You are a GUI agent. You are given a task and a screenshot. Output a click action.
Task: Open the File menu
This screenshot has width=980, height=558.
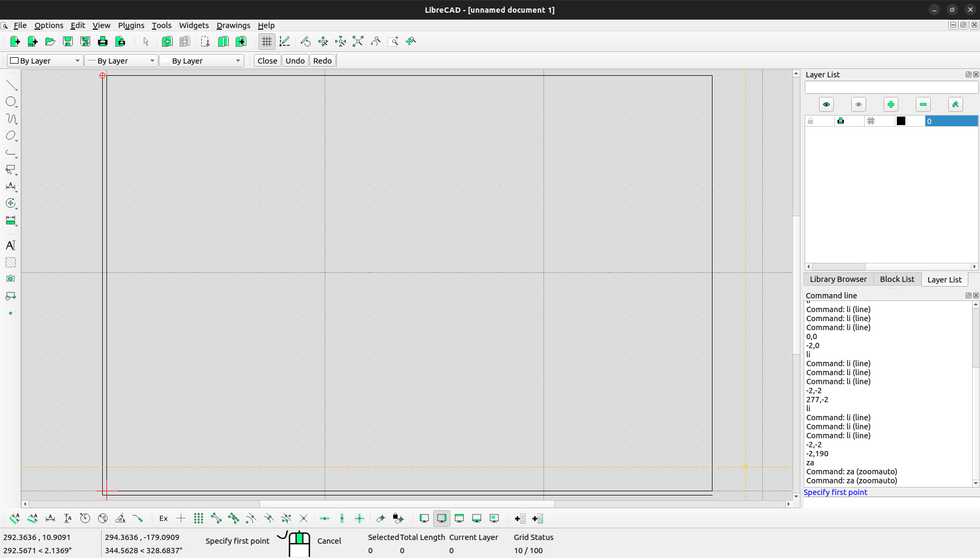20,25
